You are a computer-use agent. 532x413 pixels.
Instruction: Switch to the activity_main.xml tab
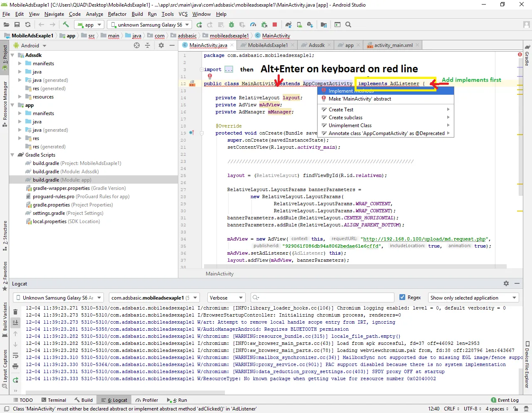pos(393,45)
